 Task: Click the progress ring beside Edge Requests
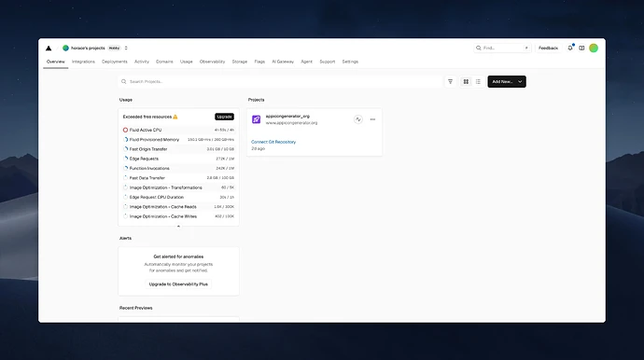click(x=126, y=159)
